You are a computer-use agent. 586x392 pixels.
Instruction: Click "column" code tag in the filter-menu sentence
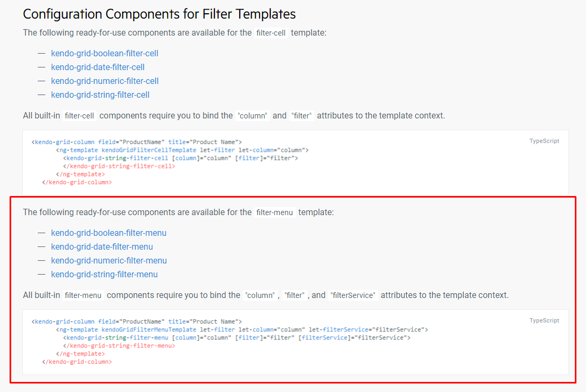coord(259,295)
